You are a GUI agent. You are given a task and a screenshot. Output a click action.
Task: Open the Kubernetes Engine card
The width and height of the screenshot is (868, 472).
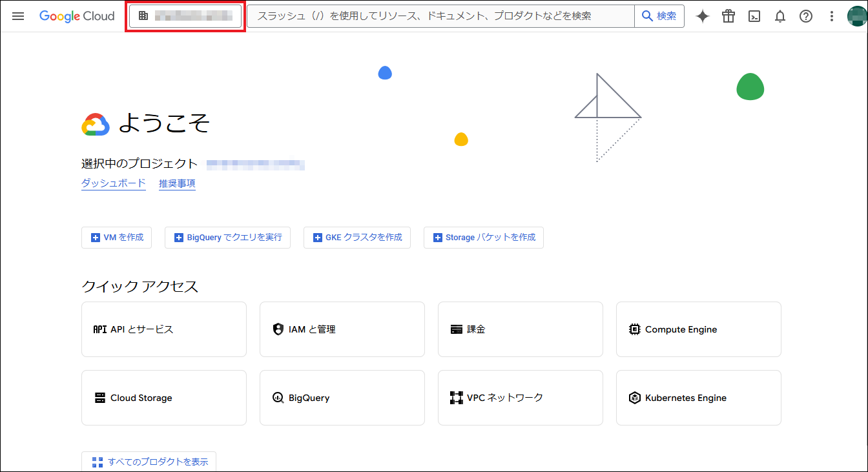pyautogui.click(x=698, y=398)
